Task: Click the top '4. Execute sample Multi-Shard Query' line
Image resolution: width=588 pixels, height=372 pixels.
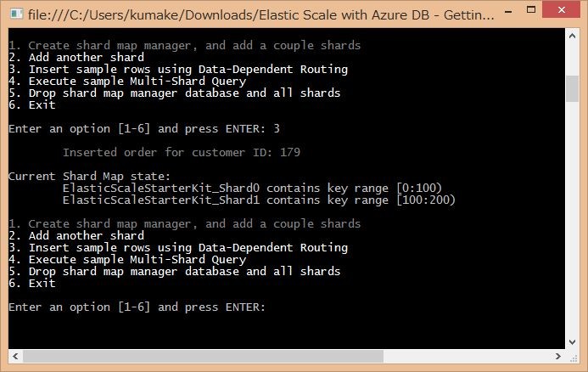Action: tap(127, 81)
